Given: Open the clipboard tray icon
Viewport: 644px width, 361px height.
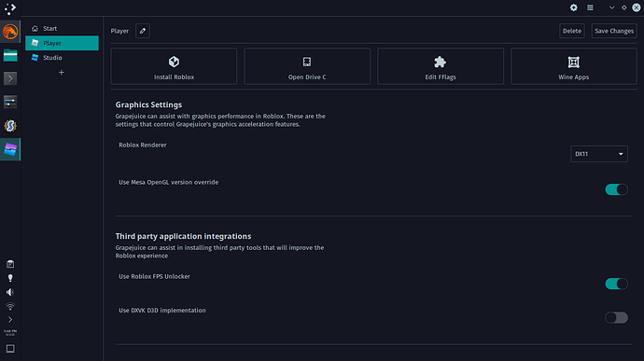Looking at the screenshot, I should [x=10, y=264].
